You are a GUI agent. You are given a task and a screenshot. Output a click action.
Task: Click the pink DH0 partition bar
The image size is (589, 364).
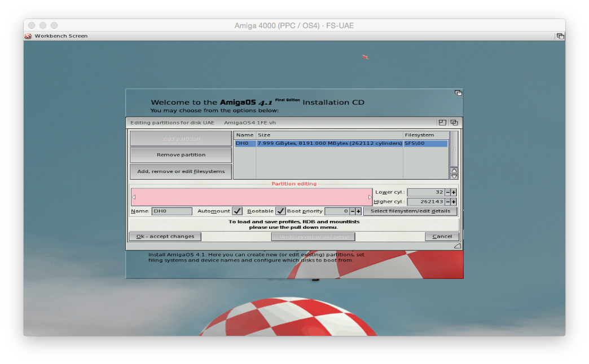pos(252,197)
